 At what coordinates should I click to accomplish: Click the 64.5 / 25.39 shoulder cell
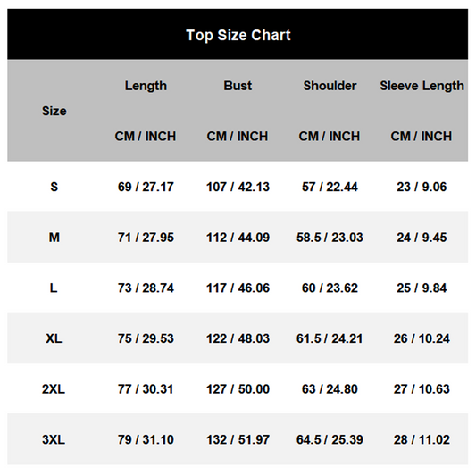(x=330, y=439)
